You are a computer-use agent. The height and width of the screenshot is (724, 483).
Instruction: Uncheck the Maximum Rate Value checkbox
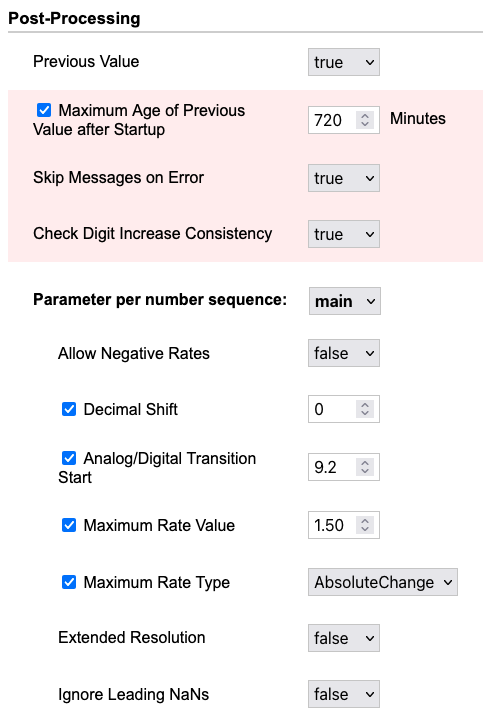point(69,525)
